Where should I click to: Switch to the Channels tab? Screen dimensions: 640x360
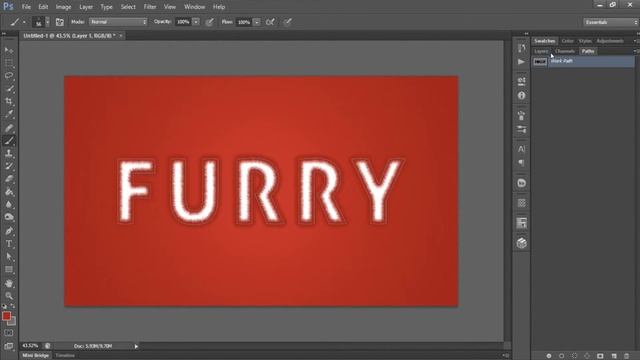565,51
